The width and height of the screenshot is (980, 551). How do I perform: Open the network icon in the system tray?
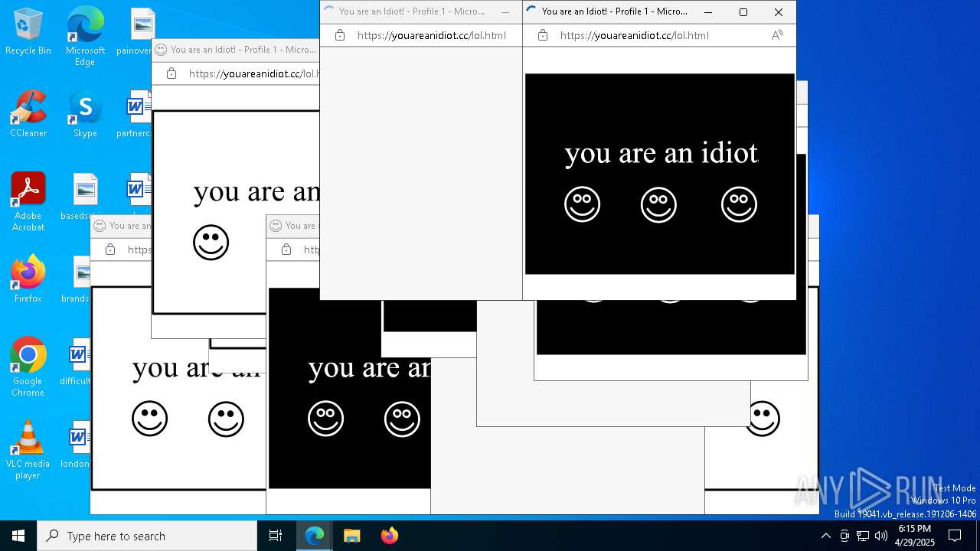(863, 536)
